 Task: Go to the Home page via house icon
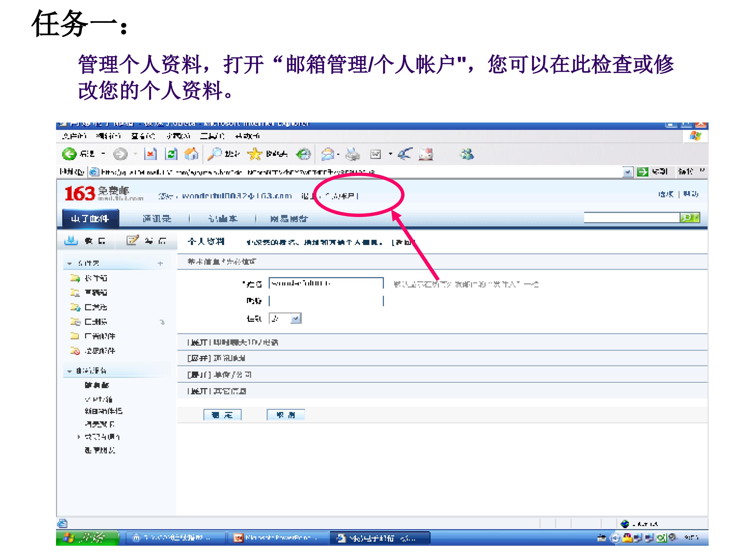(191, 154)
